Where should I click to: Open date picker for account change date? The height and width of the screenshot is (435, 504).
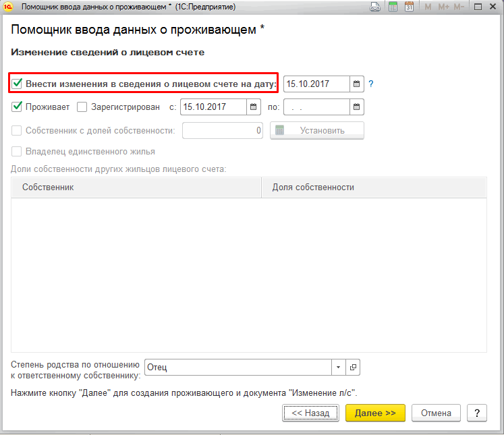coord(357,84)
